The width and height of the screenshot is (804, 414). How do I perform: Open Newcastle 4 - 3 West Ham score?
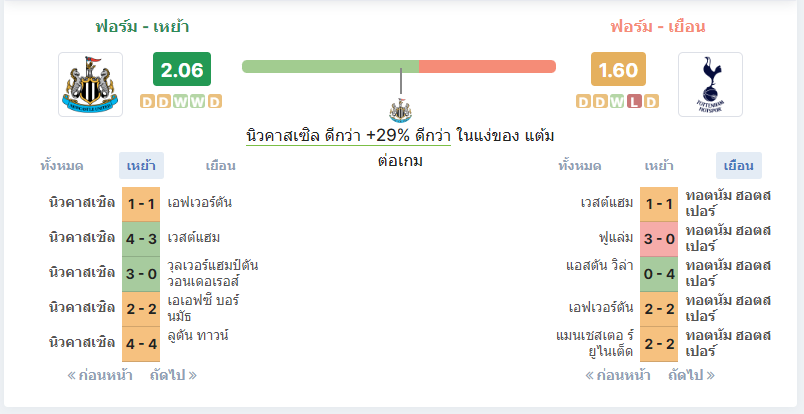point(141,239)
